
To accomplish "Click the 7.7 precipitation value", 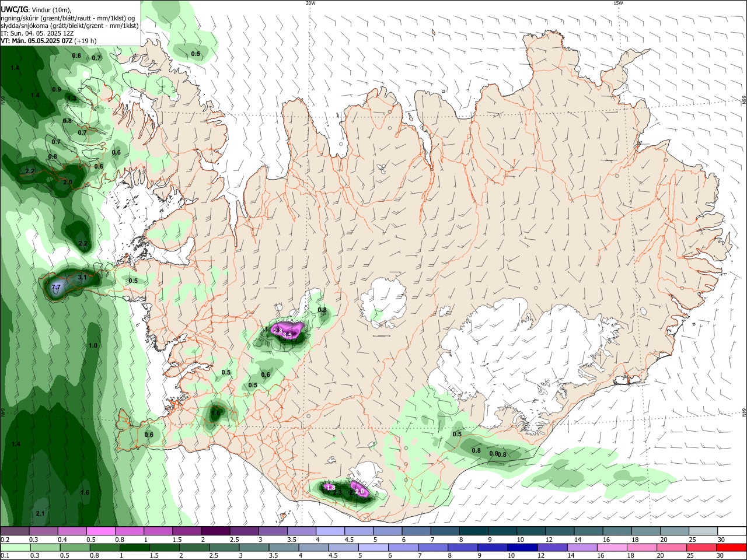I will coord(56,288).
